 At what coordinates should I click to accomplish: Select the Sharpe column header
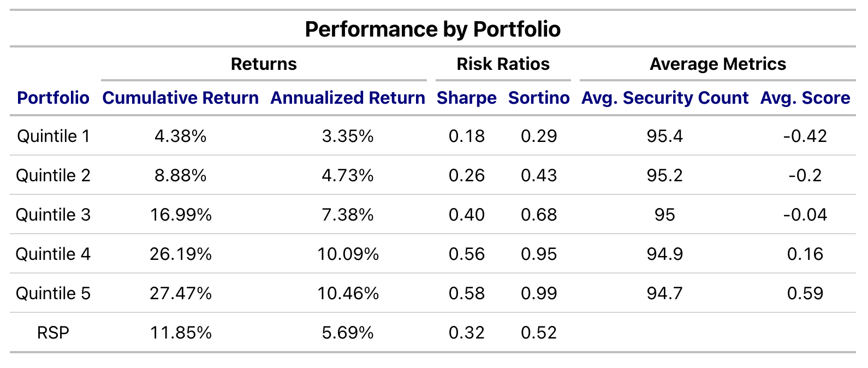(x=466, y=98)
